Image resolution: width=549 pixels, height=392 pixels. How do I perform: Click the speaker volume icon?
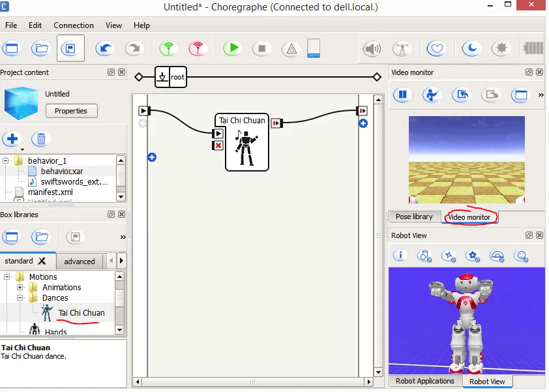point(372,48)
